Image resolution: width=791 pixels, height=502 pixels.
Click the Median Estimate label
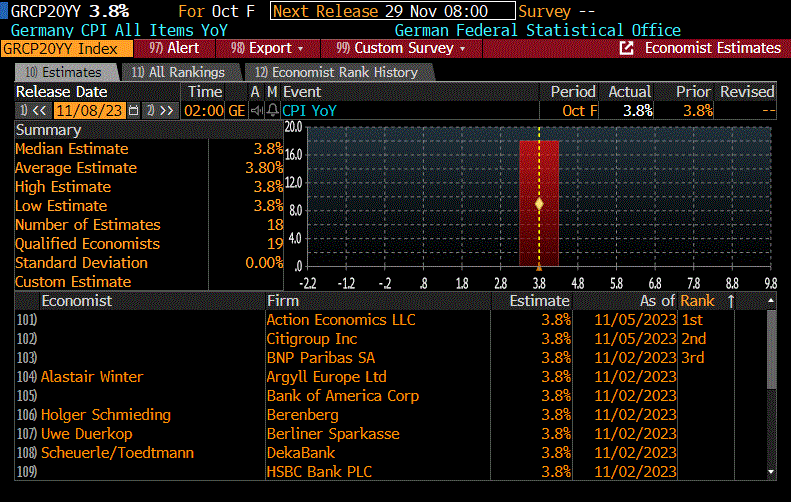coord(72,149)
